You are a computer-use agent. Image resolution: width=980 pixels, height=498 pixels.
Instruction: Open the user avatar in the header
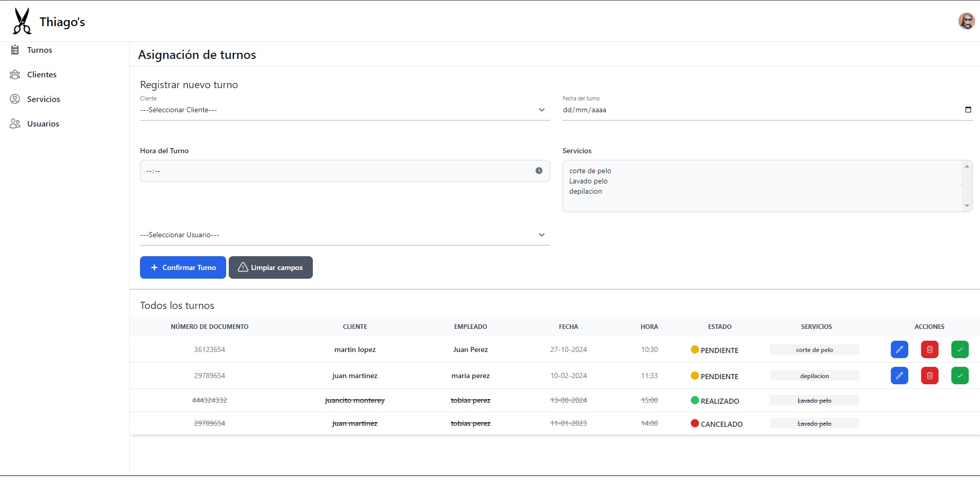(x=967, y=21)
